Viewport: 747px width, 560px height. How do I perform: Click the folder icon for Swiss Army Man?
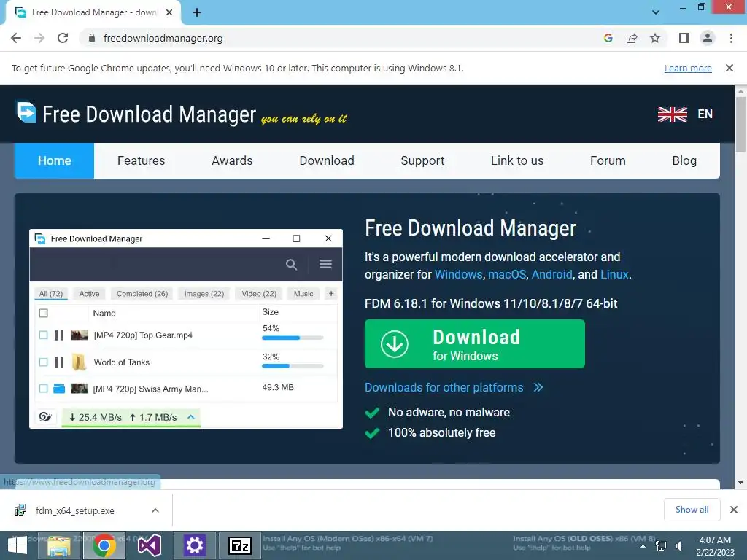pos(59,389)
